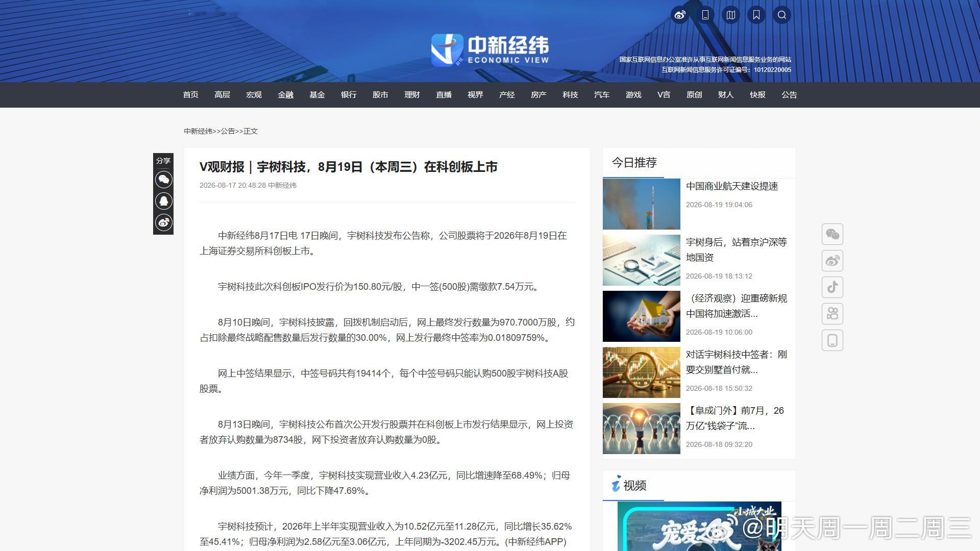Image resolution: width=980 pixels, height=551 pixels.
Task: Open the 【阜成门外】前7月 article link
Action: point(735,418)
